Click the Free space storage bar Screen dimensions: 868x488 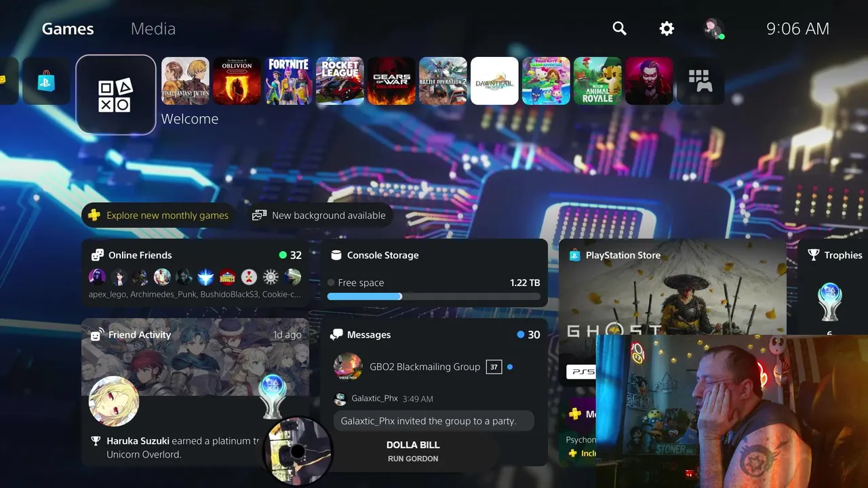[434, 296]
